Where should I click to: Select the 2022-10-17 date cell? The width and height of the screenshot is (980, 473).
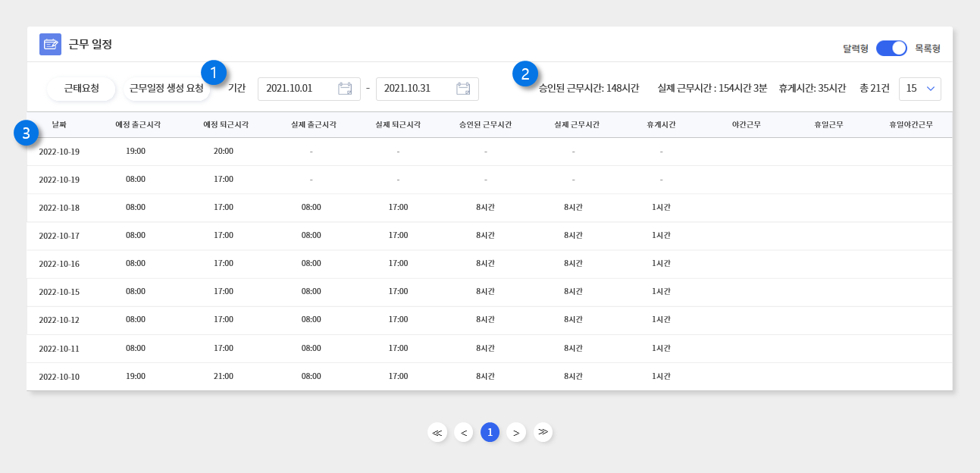point(59,236)
